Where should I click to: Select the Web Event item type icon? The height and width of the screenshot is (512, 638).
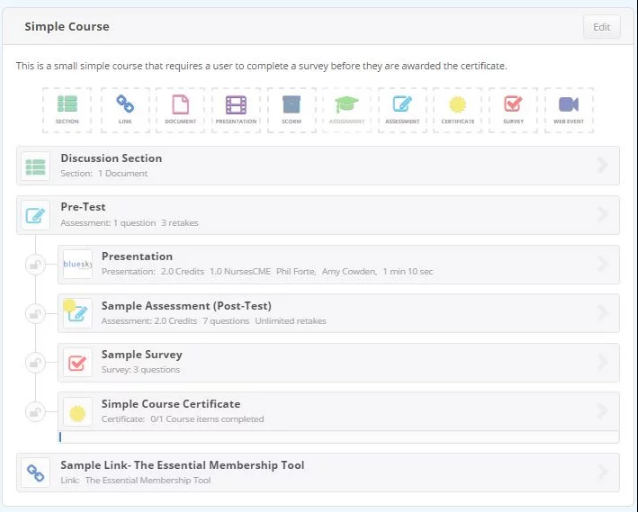coord(568,109)
